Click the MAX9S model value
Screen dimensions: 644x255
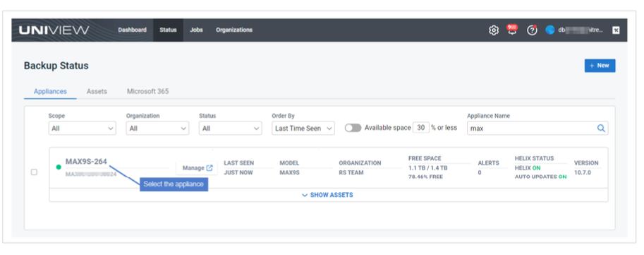pos(290,173)
